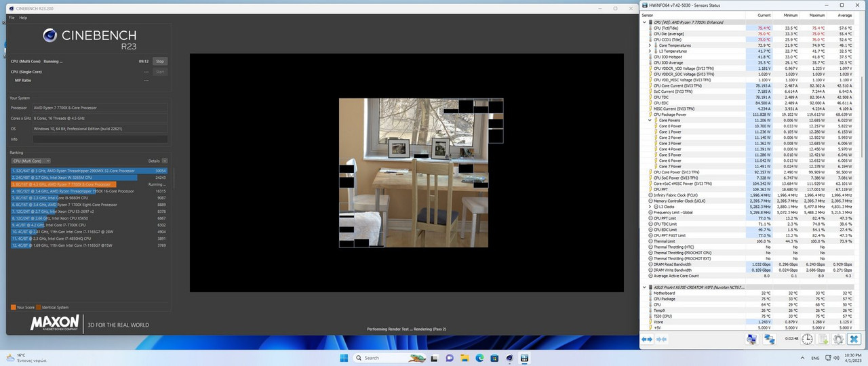Screen dimensions: 868x366
Task: Select the Xeon X5650 ranking entry
Action: (x=89, y=218)
